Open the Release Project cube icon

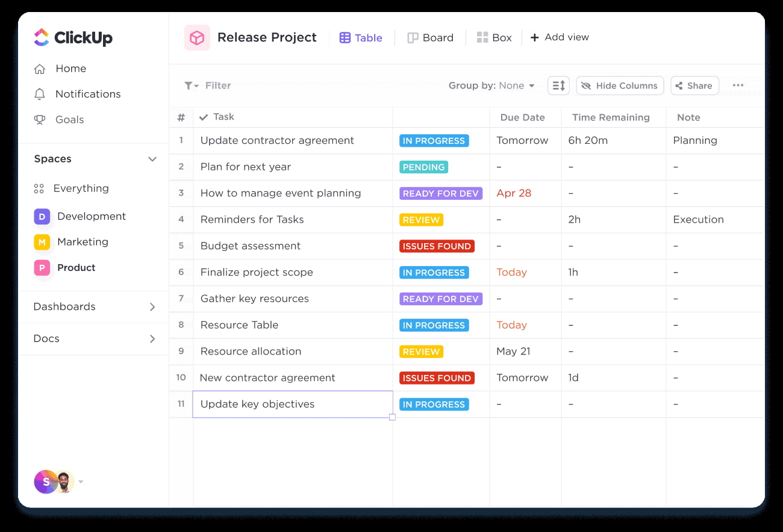[x=197, y=37]
